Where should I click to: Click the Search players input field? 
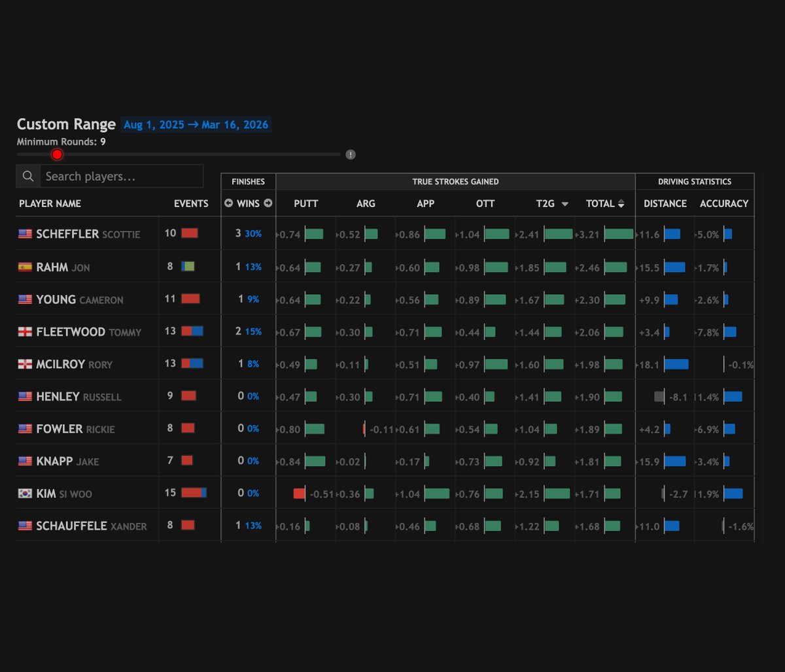[x=121, y=176]
